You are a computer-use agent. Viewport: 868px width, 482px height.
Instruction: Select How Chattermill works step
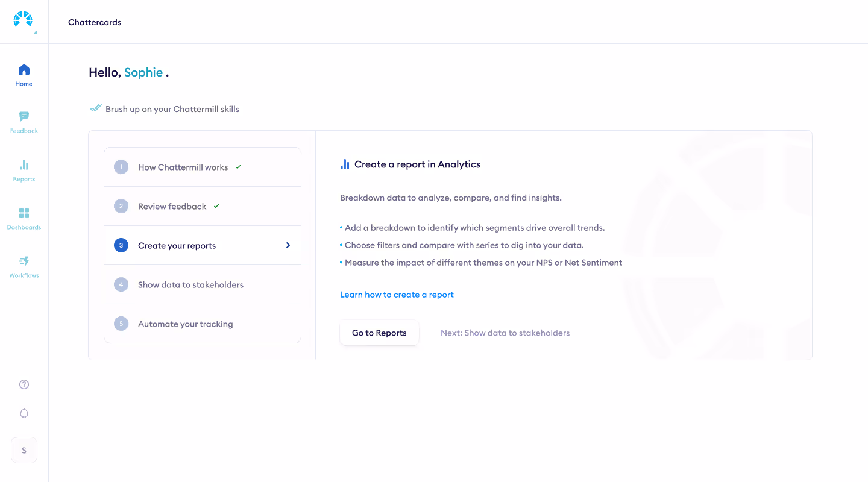click(203, 167)
